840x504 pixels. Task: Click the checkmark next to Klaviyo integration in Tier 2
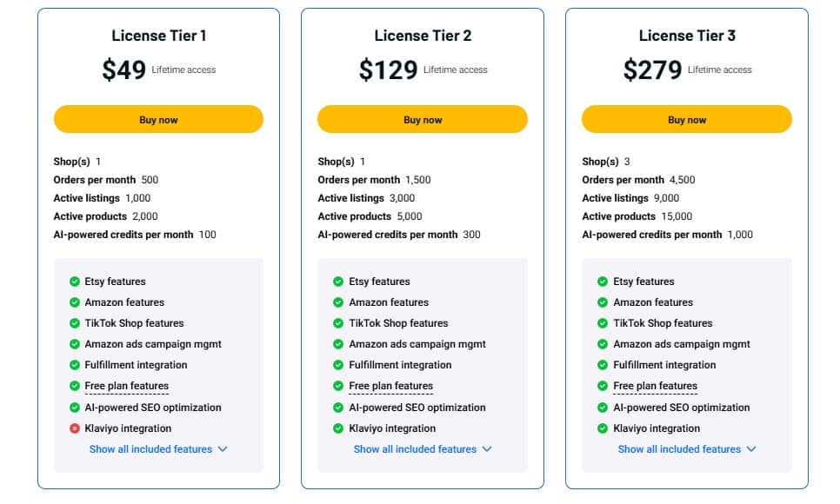(340, 428)
